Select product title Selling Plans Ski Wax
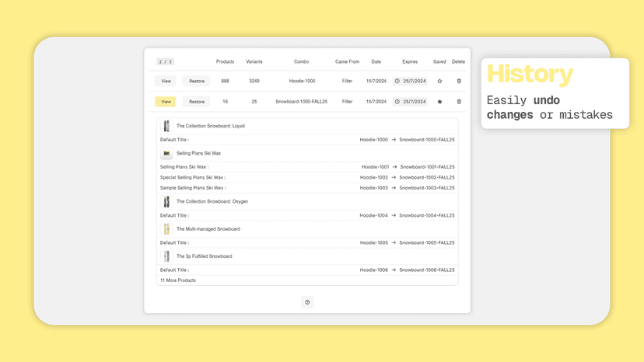The height and width of the screenshot is (362, 644). click(x=199, y=154)
